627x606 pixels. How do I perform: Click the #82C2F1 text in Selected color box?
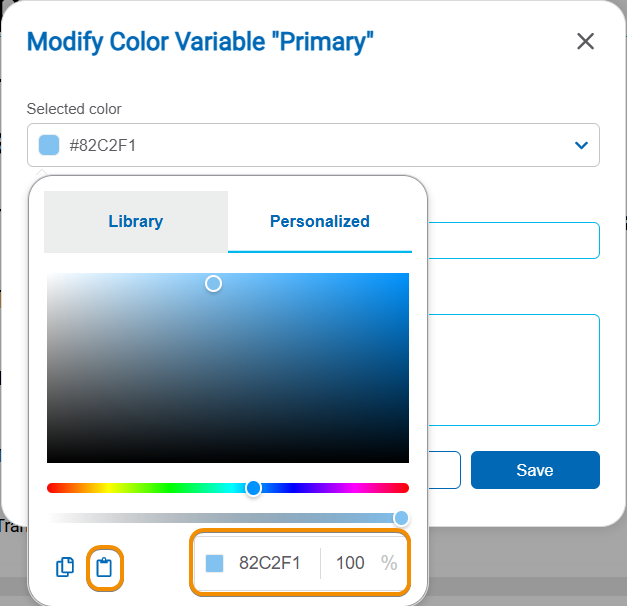click(x=103, y=146)
